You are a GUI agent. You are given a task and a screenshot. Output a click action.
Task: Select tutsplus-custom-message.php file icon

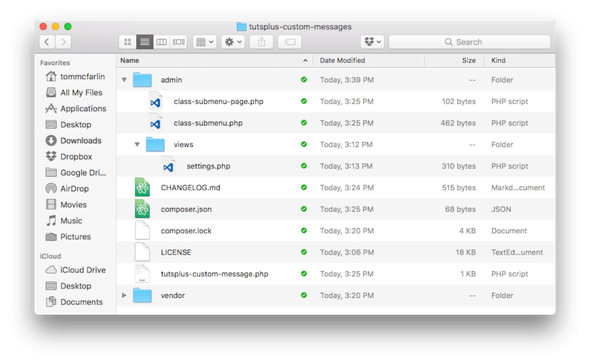tap(142, 274)
